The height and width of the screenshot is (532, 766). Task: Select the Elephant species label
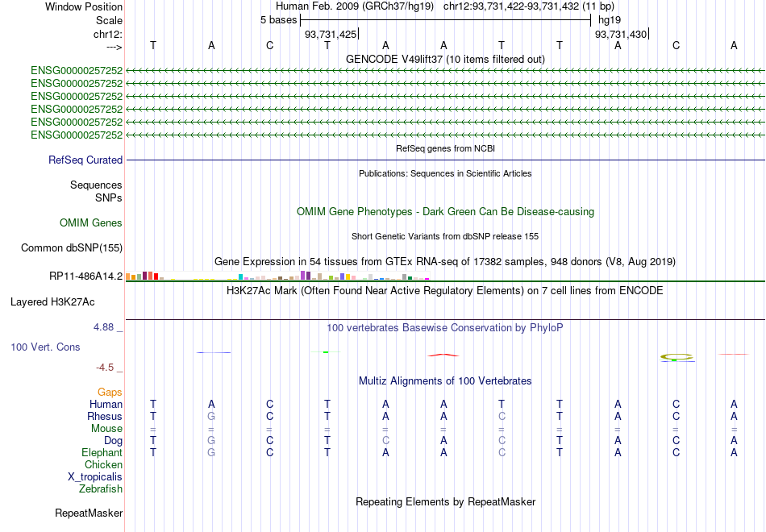pyautogui.click(x=102, y=452)
